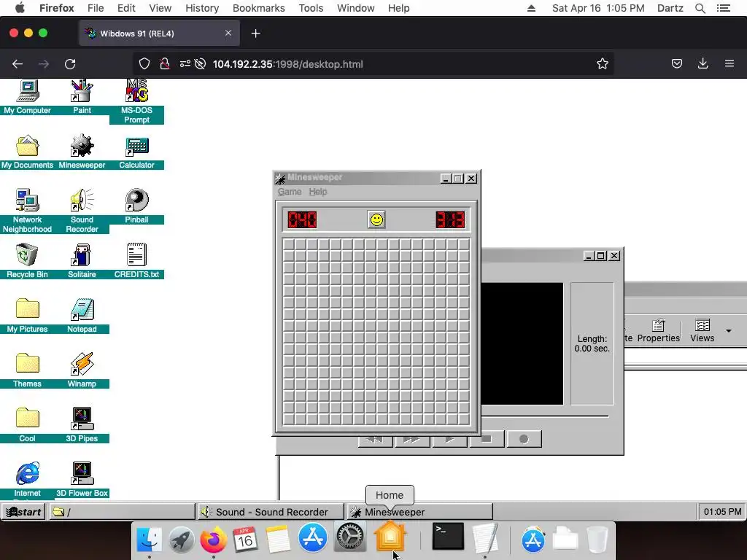Click the Stop button in Sound Recorder
Image resolution: width=747 pixels, height=560 pixels.
[487, 439]
